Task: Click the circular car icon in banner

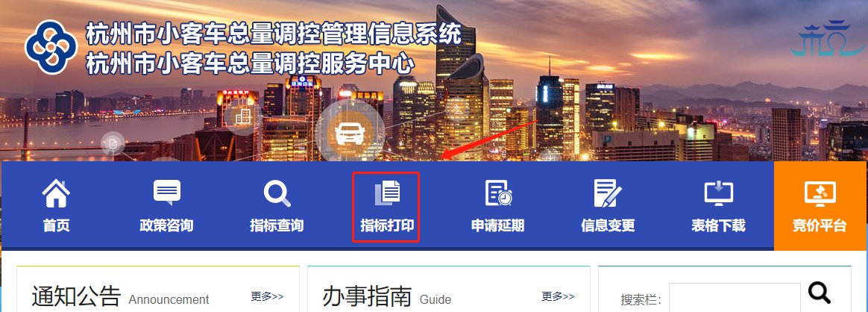Action: point(350,131)
